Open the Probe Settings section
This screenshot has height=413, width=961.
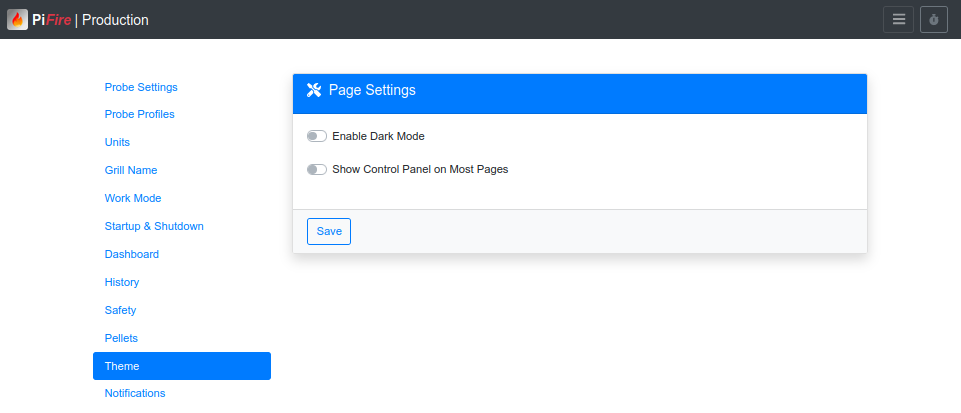coord(141,87)
